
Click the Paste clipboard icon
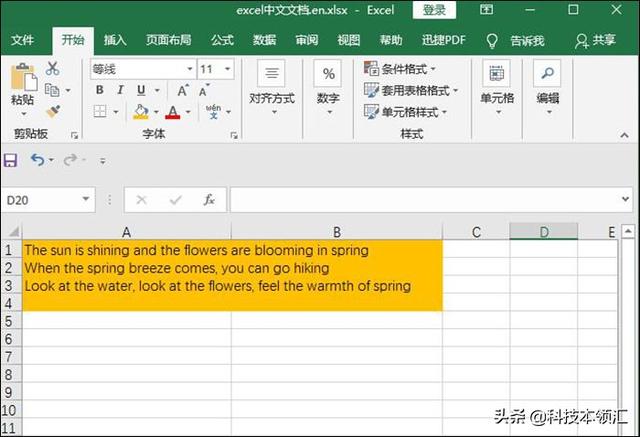[x=23, y=77]
